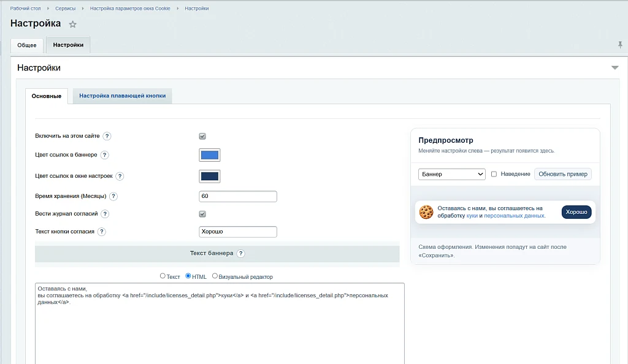The image size is (628, 364).
Task: Click 'Обновить пример' button
Action: pos(563,174)
